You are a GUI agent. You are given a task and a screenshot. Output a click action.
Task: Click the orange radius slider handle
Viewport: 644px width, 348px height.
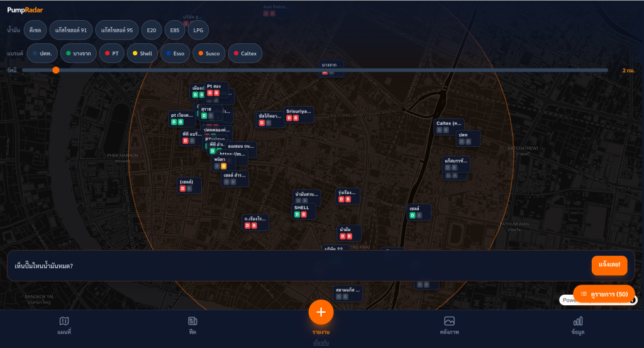[x=56, y=70]
